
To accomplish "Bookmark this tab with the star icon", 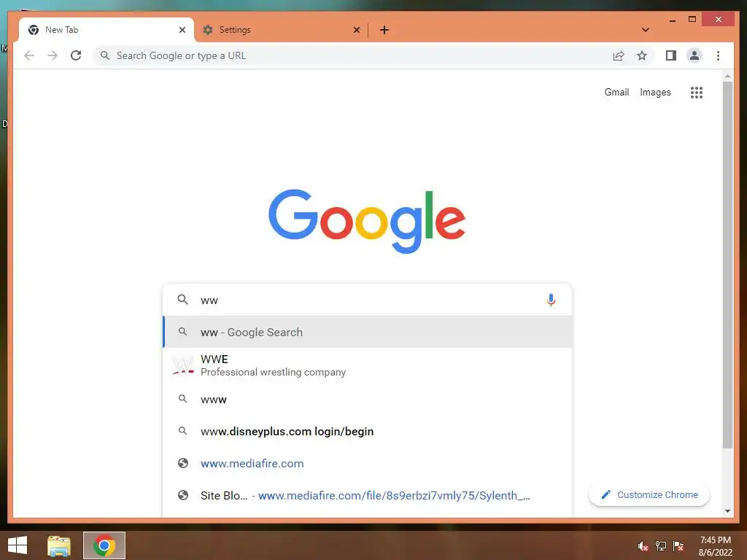I will (642, 55).
